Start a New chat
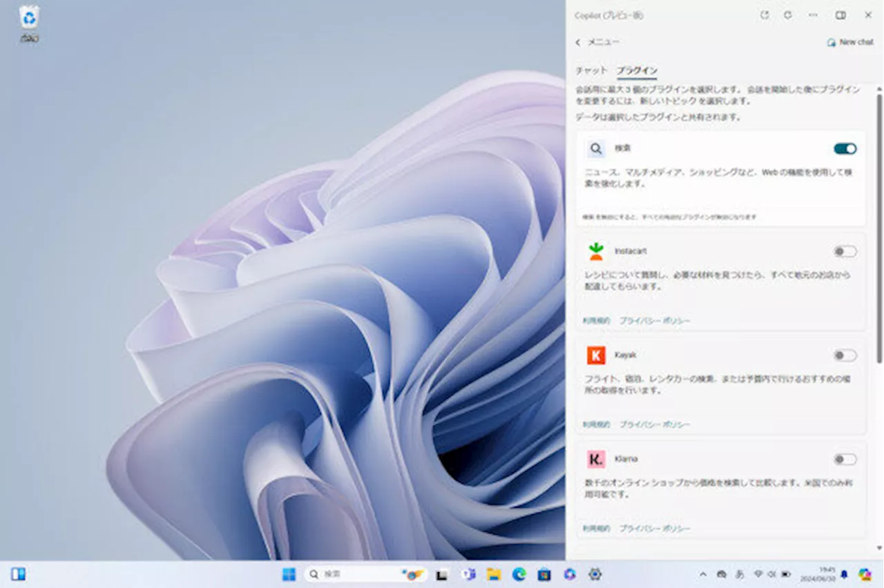This screenshot has height=588, width=884. (x=850, y=42)
